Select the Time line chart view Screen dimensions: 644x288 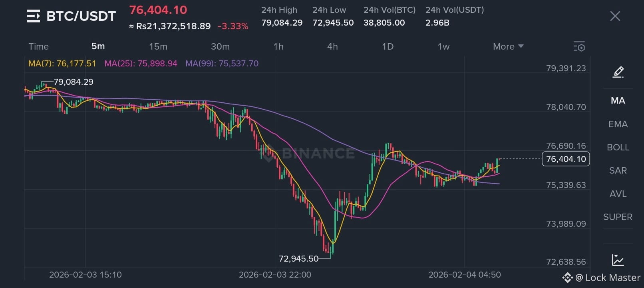click(38, 46)
